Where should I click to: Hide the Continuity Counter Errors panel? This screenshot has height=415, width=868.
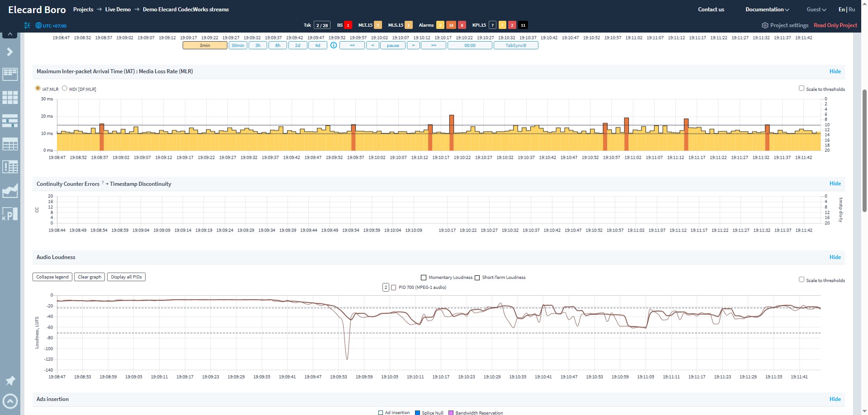point(835,184)
